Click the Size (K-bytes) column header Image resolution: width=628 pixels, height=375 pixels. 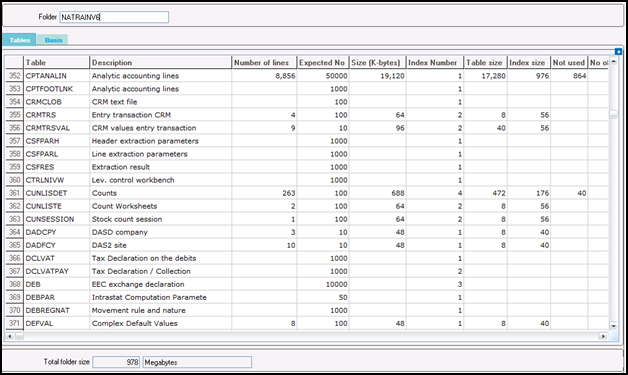[378, 62]
